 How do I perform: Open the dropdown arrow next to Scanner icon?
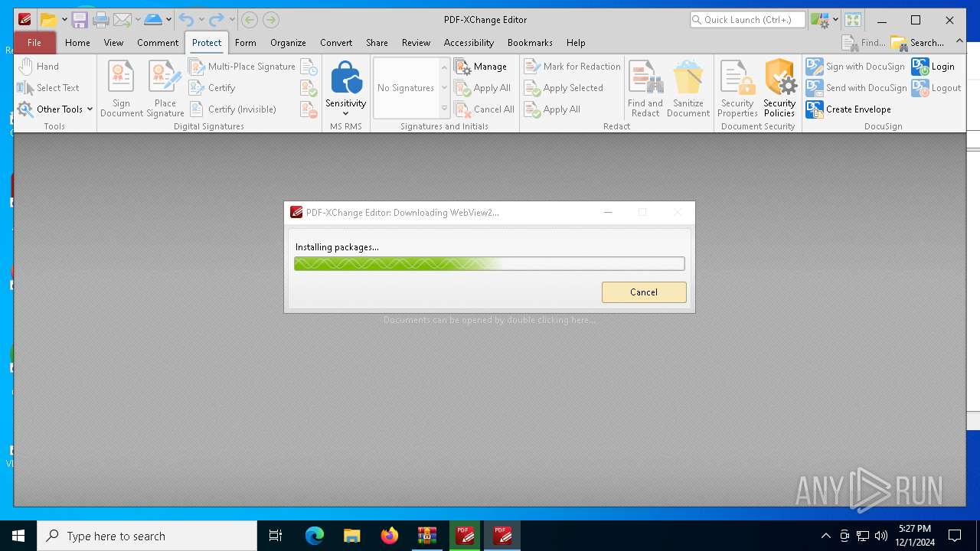pyautogui.click(x=168, y=20)
